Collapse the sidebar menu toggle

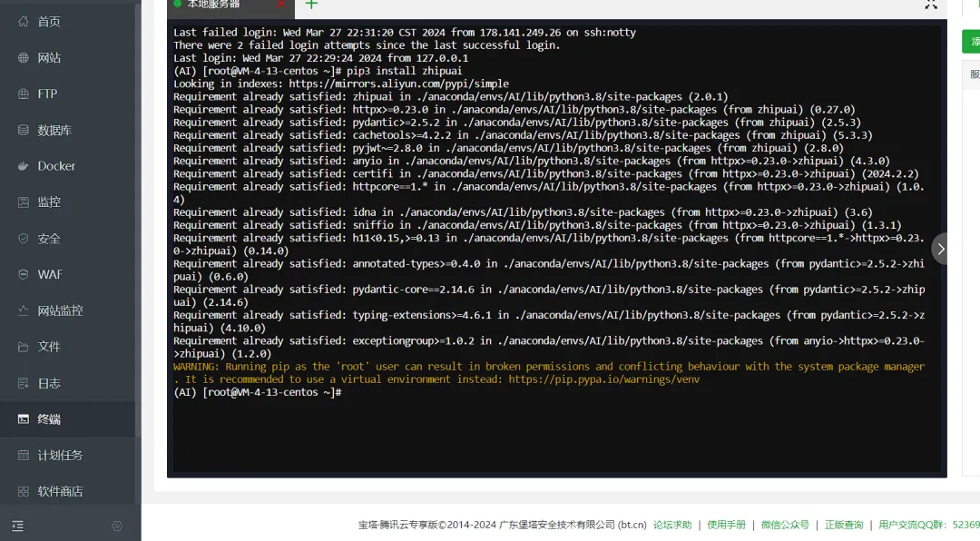point(17,526)
